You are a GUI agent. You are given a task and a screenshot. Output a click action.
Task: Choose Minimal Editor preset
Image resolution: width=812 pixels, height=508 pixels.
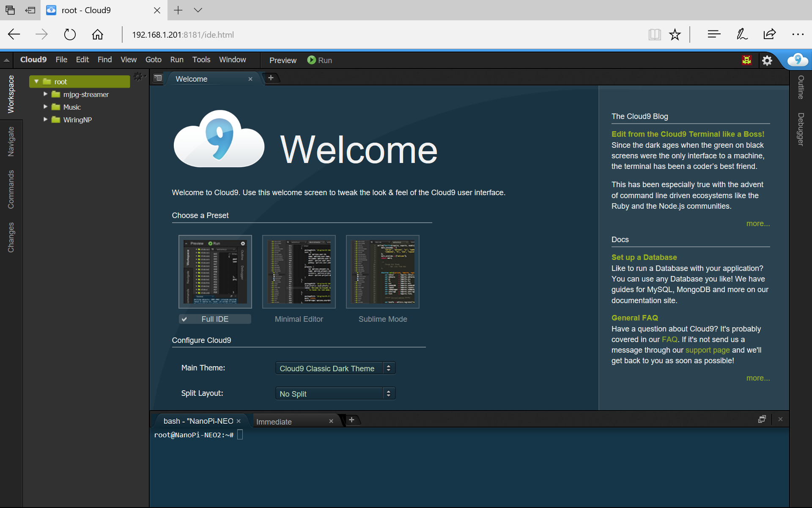point(299,319)
